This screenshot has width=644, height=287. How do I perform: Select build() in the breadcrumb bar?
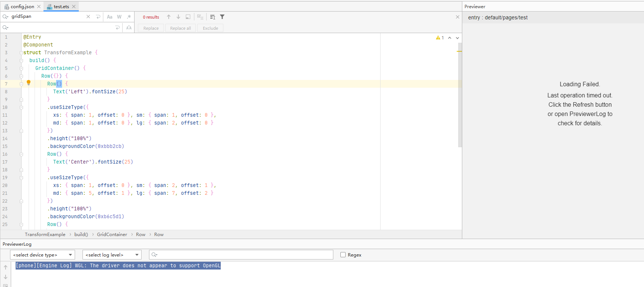(x=81, y=235)
